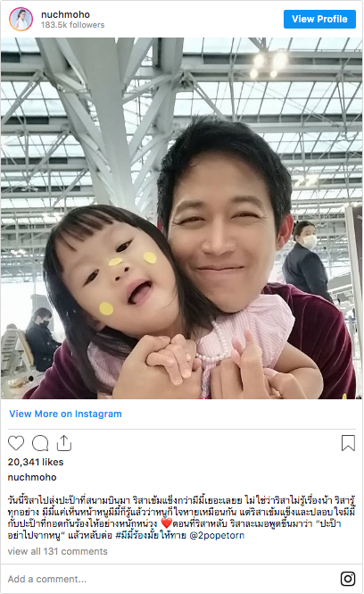Expand view all 131 comments

pos(57,551)
